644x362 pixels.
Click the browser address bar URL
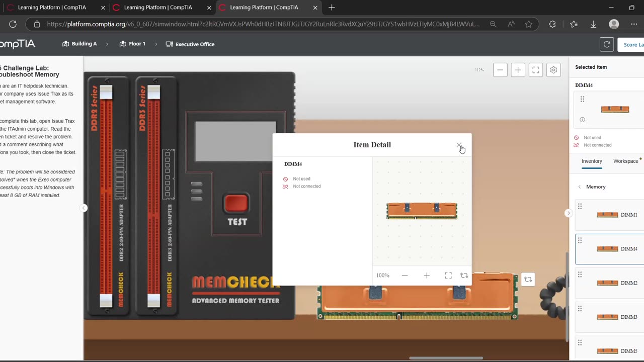click(x=263, y=24)
